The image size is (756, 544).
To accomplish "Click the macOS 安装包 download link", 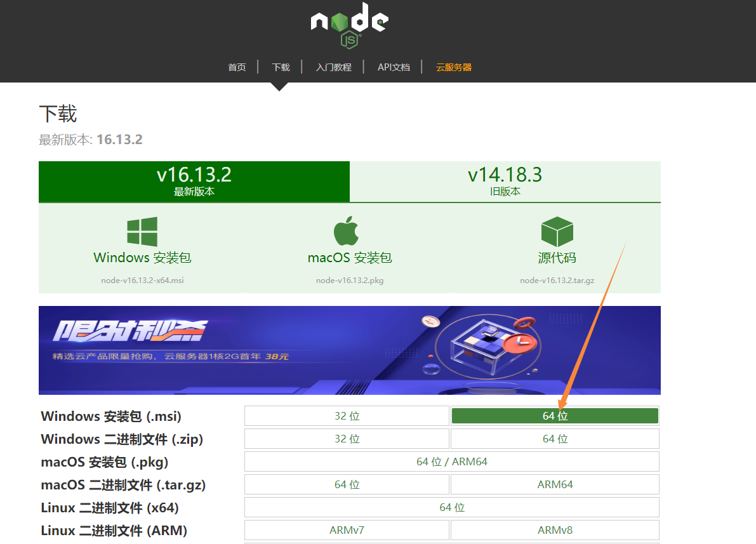I will 350,258.
